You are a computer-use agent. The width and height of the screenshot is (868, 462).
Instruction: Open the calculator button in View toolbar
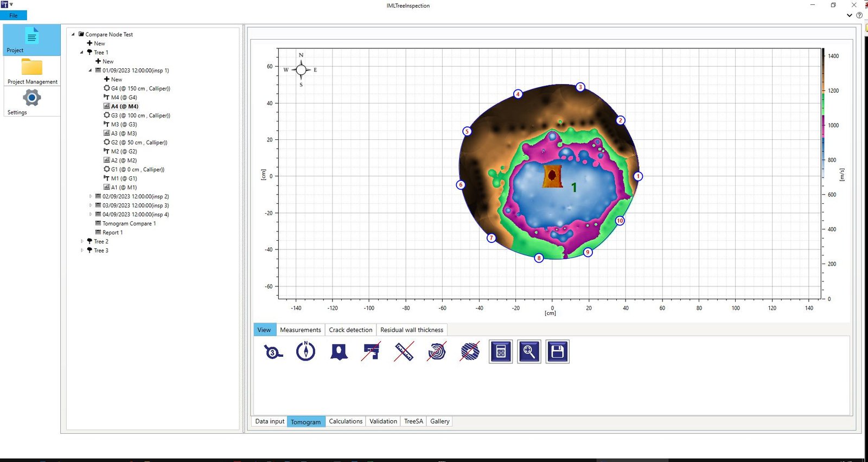tap(501, 352)
